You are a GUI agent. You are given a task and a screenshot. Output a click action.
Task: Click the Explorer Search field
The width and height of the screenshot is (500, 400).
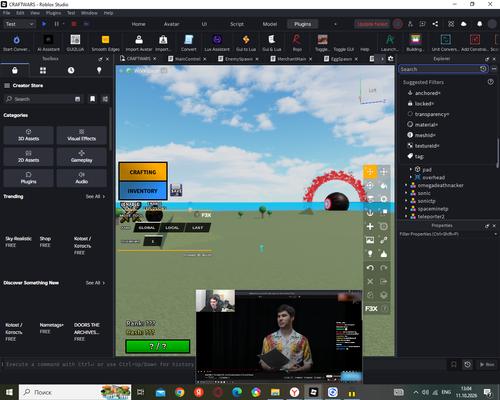443,69
